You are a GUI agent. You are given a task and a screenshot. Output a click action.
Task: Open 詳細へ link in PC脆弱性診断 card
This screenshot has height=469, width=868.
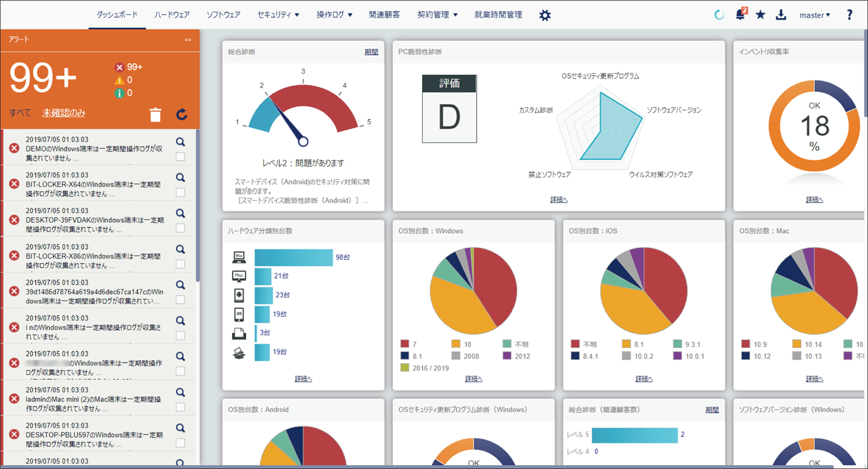tap(559, 200)
